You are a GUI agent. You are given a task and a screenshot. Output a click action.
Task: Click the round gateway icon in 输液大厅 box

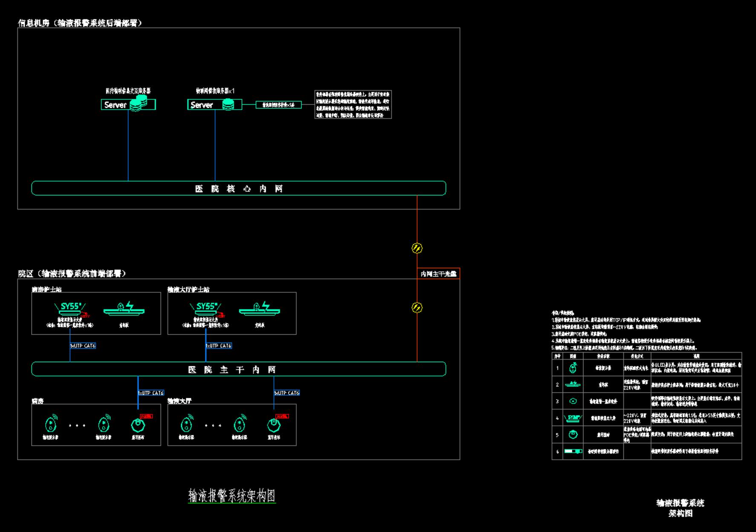(x=274, y=425)
